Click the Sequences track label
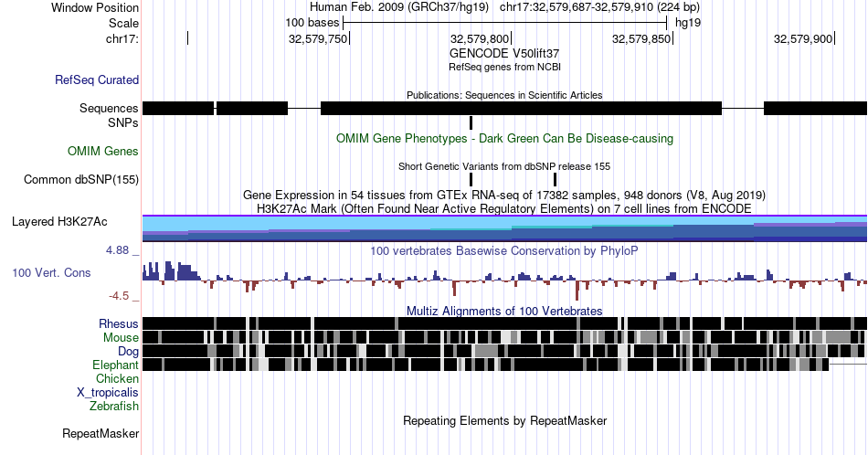 [x=109, y=108]
